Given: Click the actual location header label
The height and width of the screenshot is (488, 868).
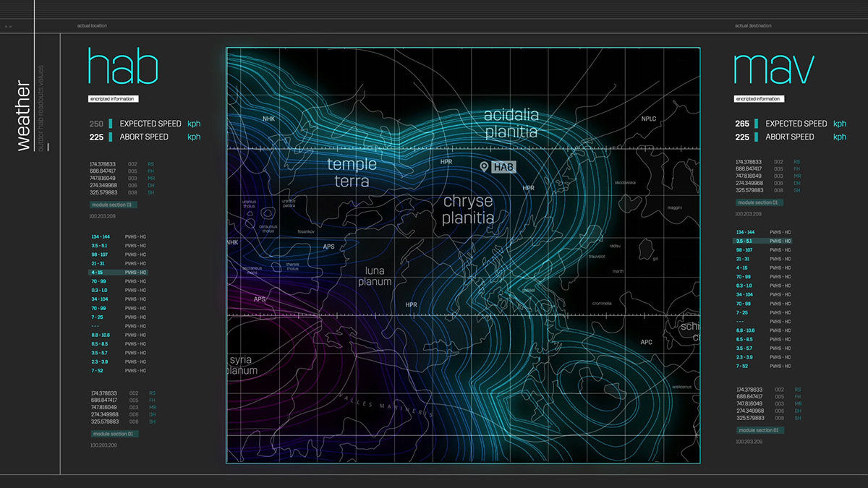Looking at the screenshot, I should [x=92, y=26].
